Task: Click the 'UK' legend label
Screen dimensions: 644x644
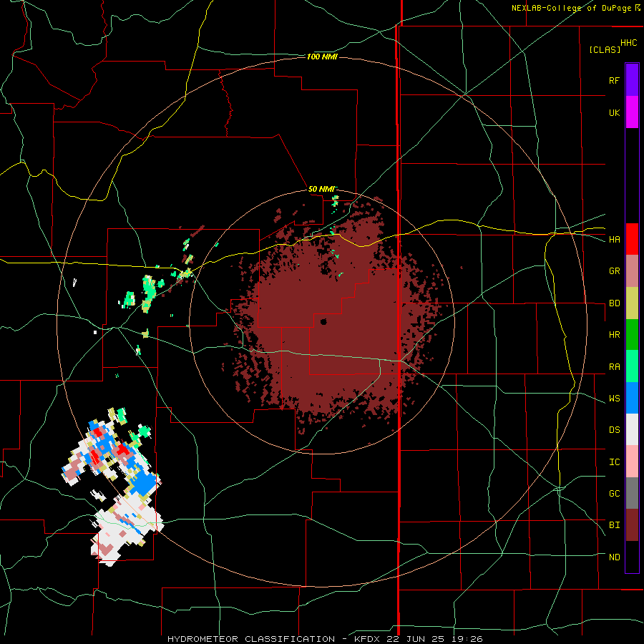Action: pos(614,113)
